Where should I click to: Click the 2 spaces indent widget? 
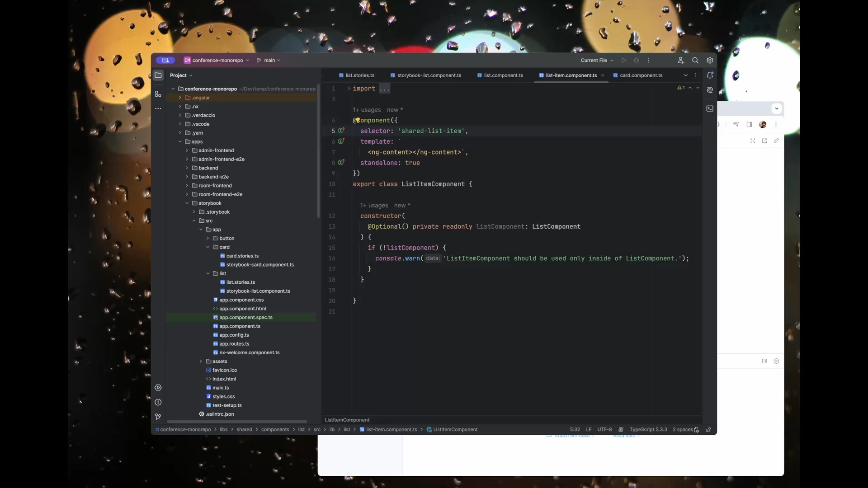click(683, 430)
